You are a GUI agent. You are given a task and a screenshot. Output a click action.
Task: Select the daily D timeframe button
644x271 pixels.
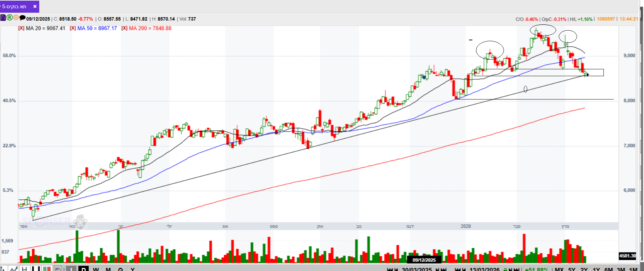[x=83, y=269]
